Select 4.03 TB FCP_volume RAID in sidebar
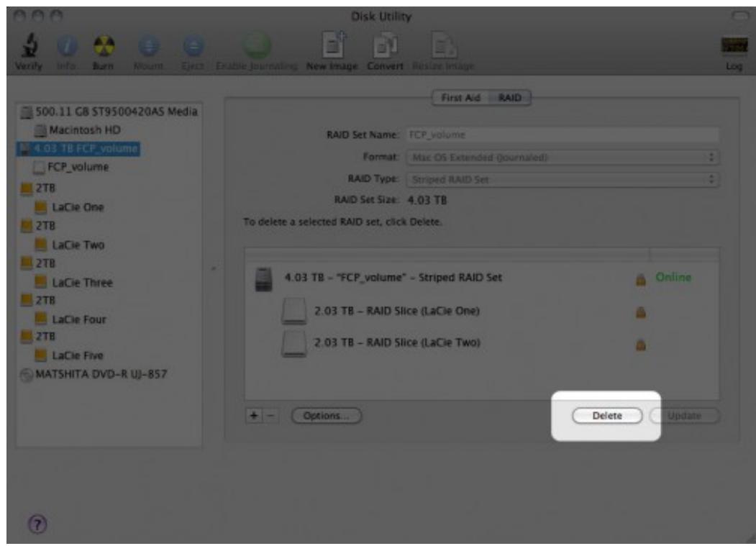Image resolution: width=756 pixels, height=546 pixels. pos(78,149)
